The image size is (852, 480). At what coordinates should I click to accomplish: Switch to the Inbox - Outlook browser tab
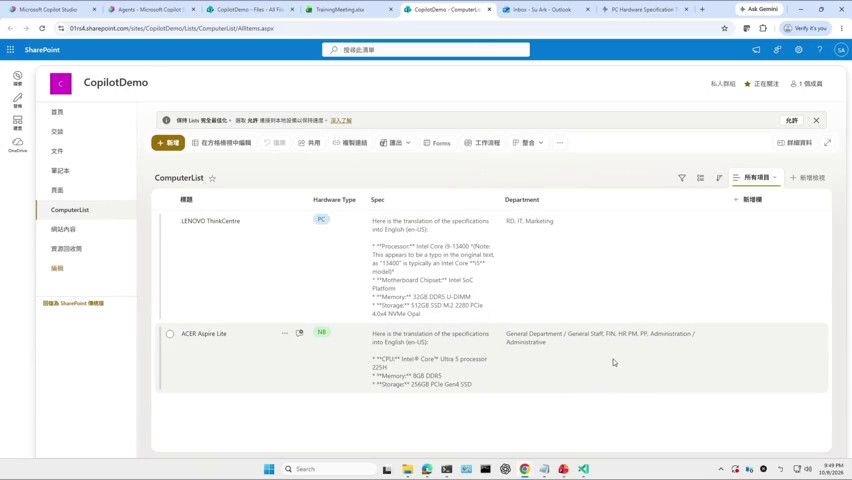pyautogui.click(x=544, y=9)
